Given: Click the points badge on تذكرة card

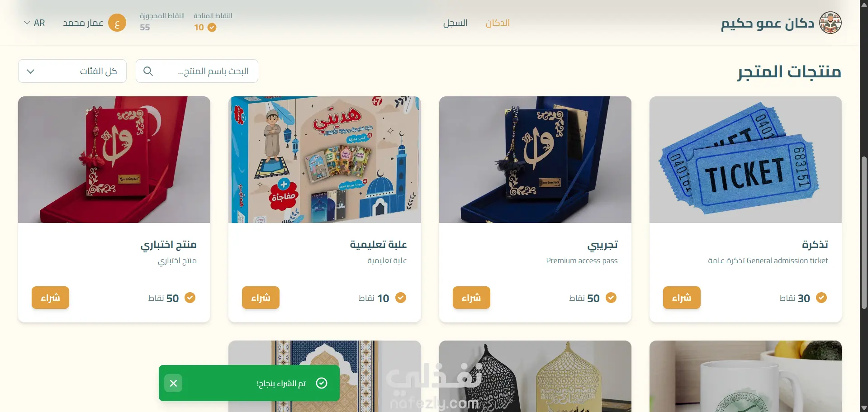Looking at the screenshot, I should (821, 298).
